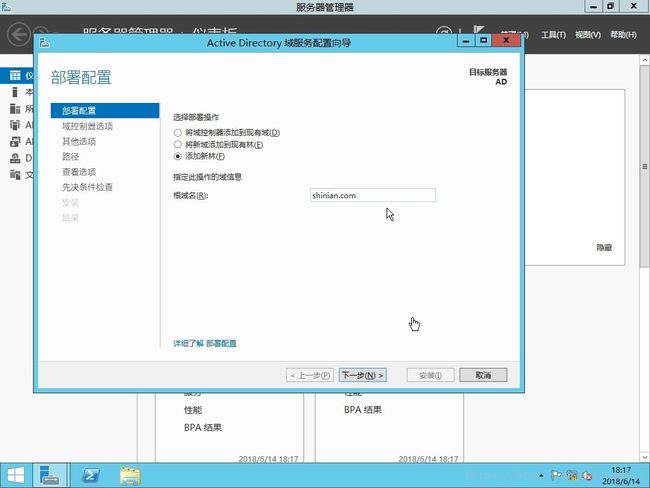Click the DNS role icon in sidebar
Image resolution: width=650 pixels, height=488 pixels.
click(x=15, y=158)
